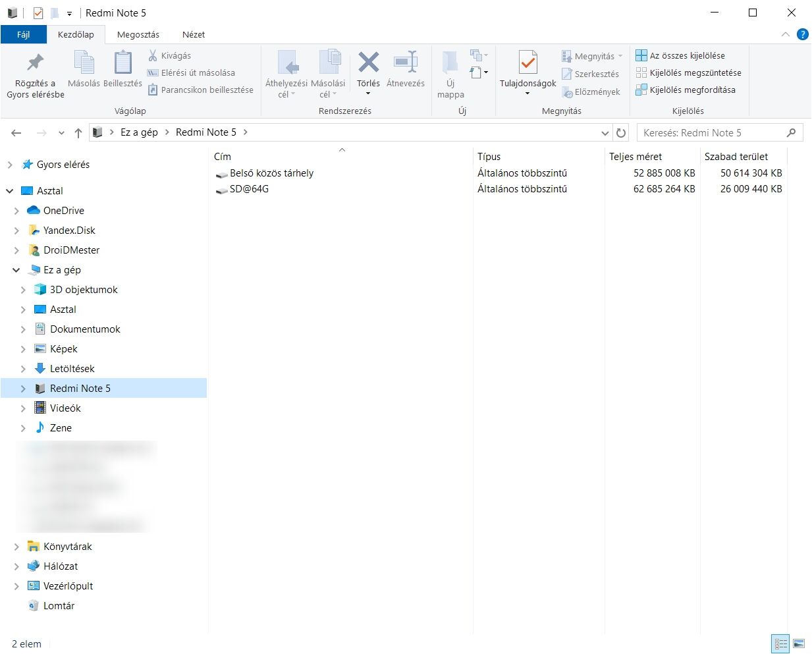Collapse the ribbon with the chevron
The width and height of the screenshot is (812, 654).
[785, 34]
